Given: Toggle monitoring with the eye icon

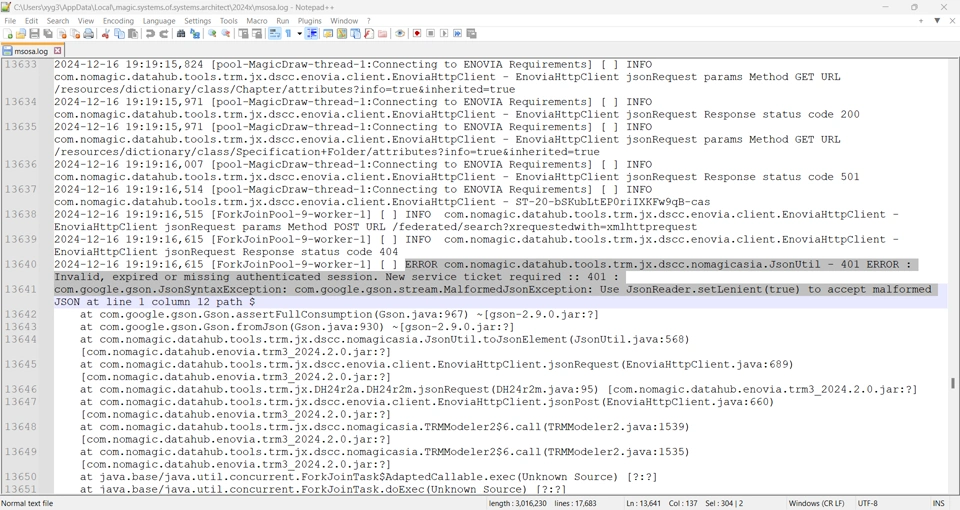Looking at the screenshot, I should pos(400,34).
